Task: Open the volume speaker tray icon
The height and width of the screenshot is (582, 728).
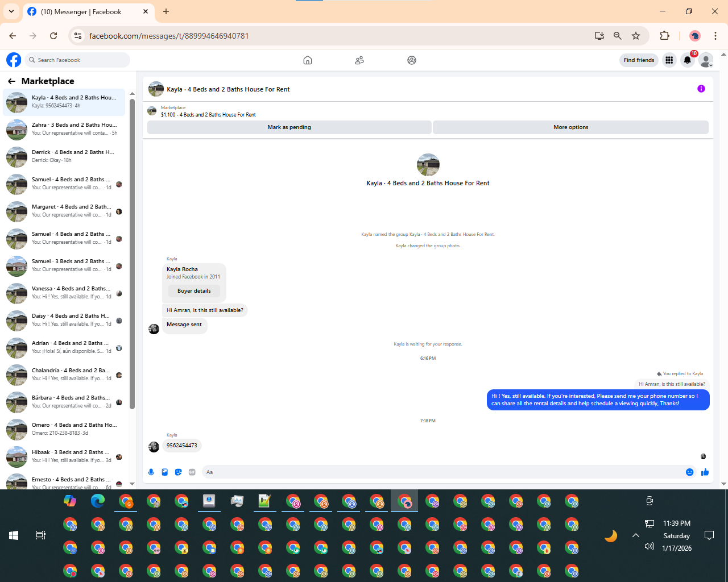Action: pos(650,547)
